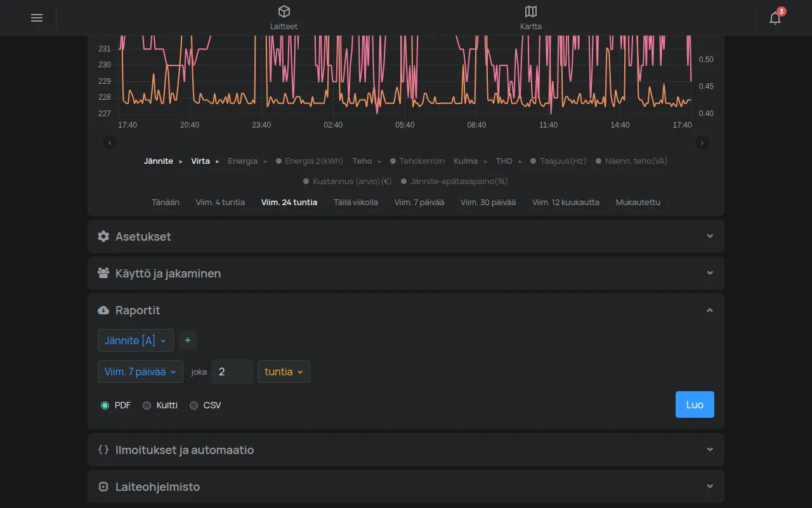The image size is (812, 508).
Task: Collapse the Raportit section chevron
Action: pos(710,310)
